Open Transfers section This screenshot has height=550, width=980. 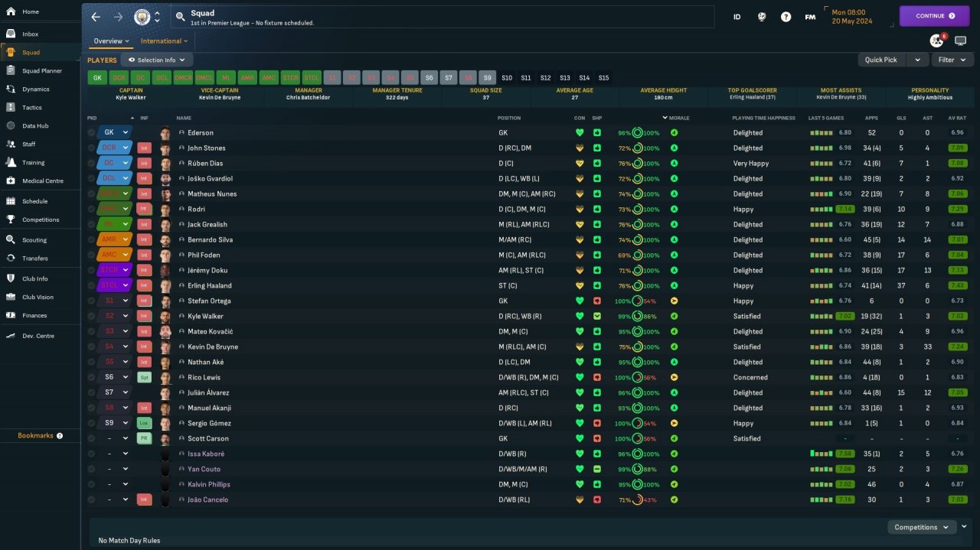coord(35,259)
